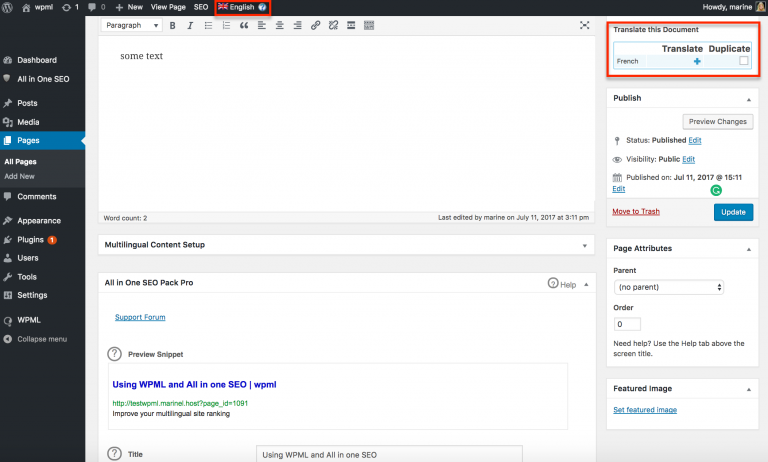Click the numbered list icon
Screen dimensions: 768x462
[x=226, y=25]
